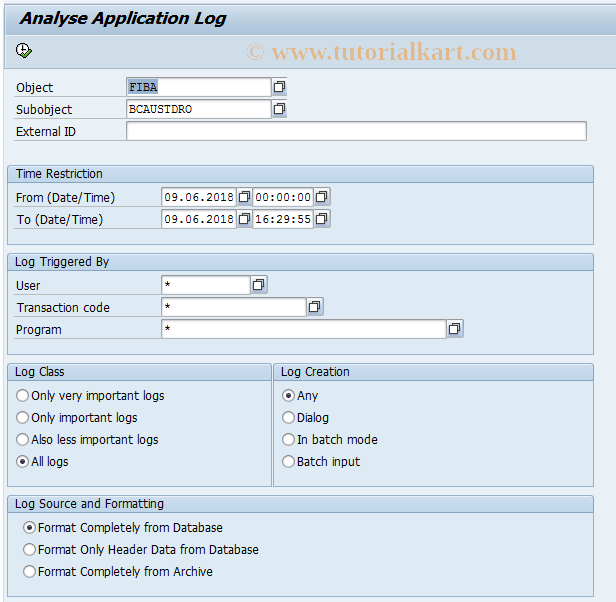Click the Log Source and Formatting header
Image resolution: width=616 pixels, height=602 pixels.
[301, 504]
